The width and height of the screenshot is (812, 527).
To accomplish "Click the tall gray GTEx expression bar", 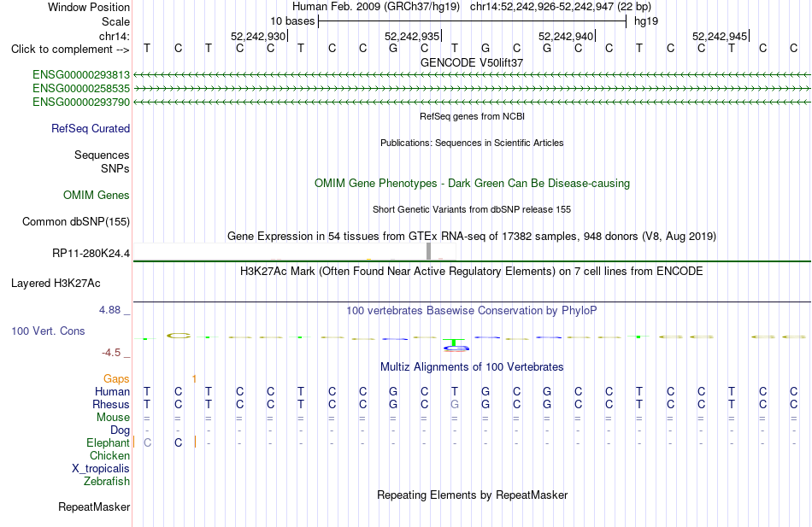I will [428, 251].
